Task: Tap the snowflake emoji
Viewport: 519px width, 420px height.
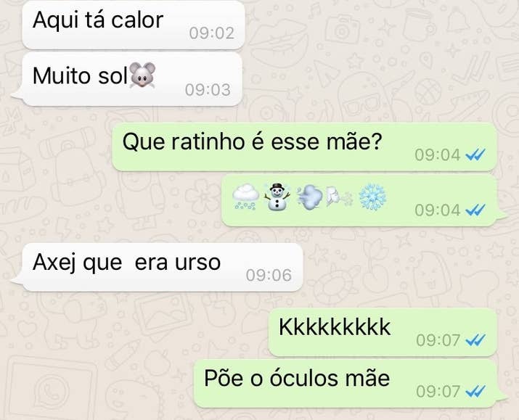Action: [x=372, y=197]
